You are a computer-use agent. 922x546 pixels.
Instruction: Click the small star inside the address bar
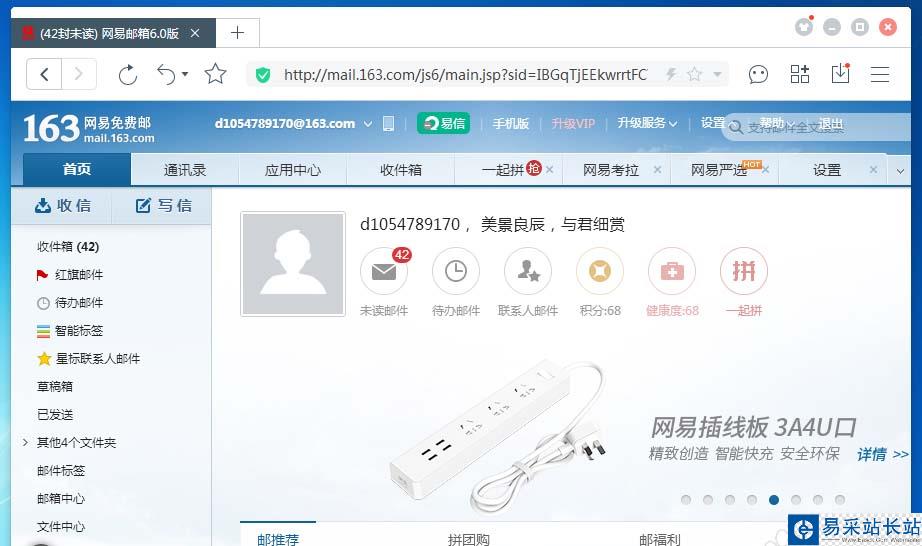694,74
